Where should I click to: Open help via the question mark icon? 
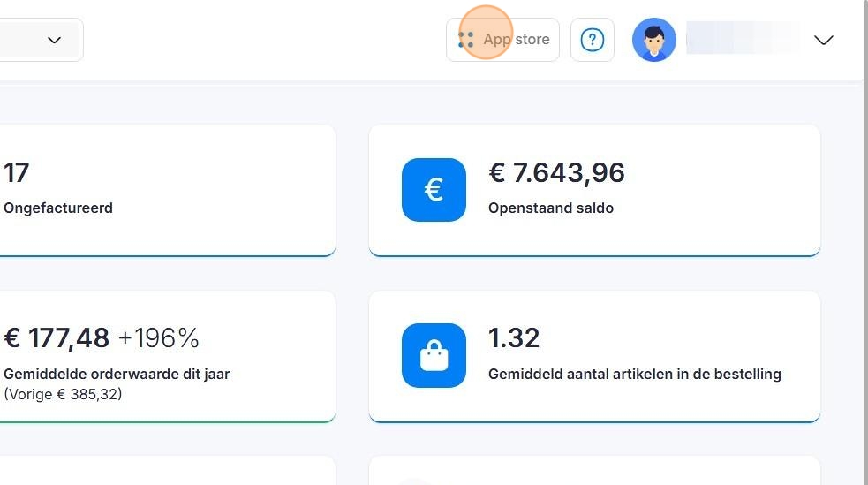[593, 40]
